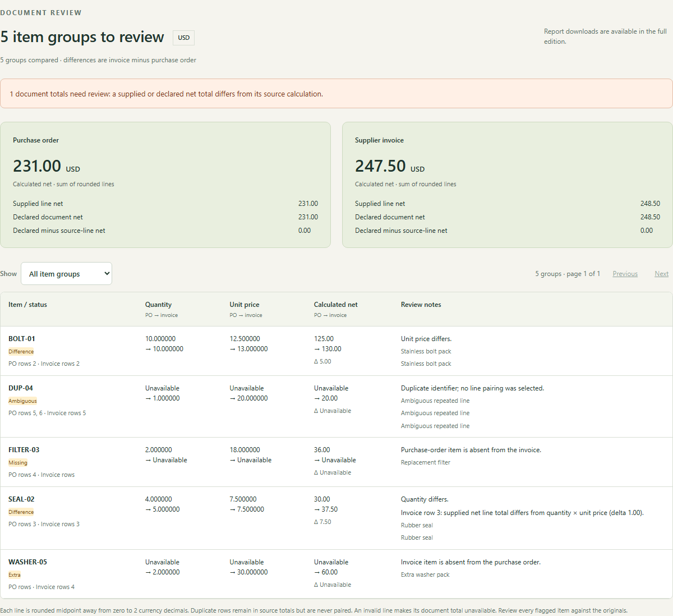Click 'PO rows 2 · Invoice rows 2' text
The width and height of the screenshot is (673, 616).
tap(44, 364)
